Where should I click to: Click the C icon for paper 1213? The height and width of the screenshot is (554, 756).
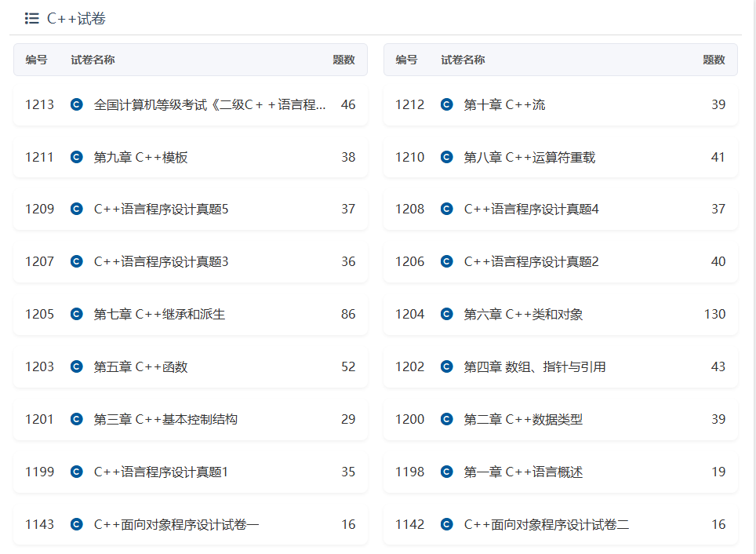click(77, 104)
